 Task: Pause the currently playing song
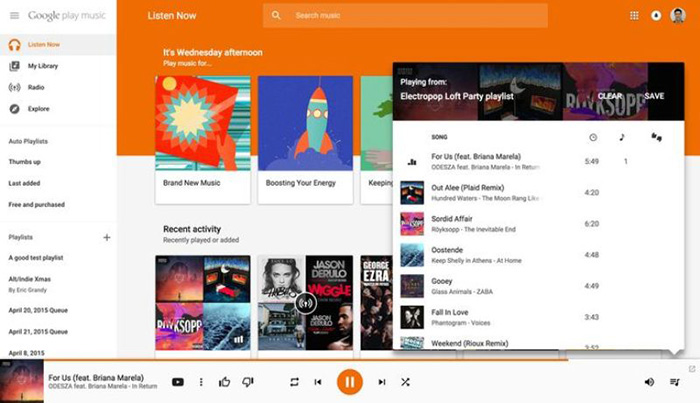pos(349,382)
